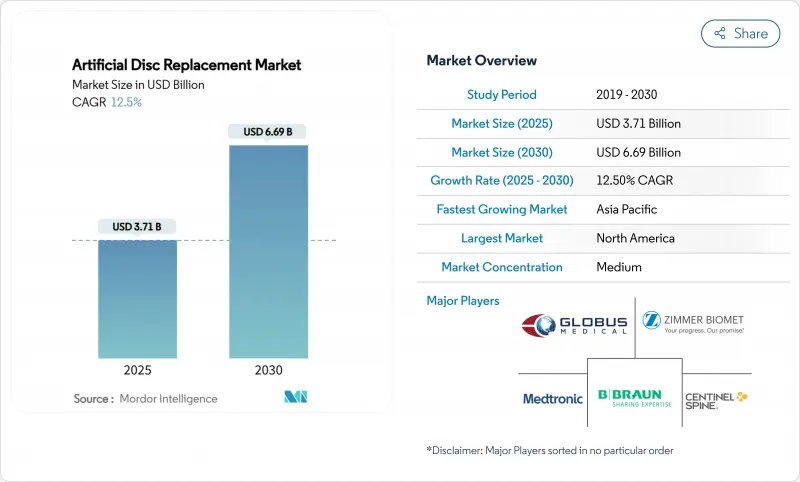Click the USD 3.71 B label
This screenshot has width=800, height=482.
[137, 227]
